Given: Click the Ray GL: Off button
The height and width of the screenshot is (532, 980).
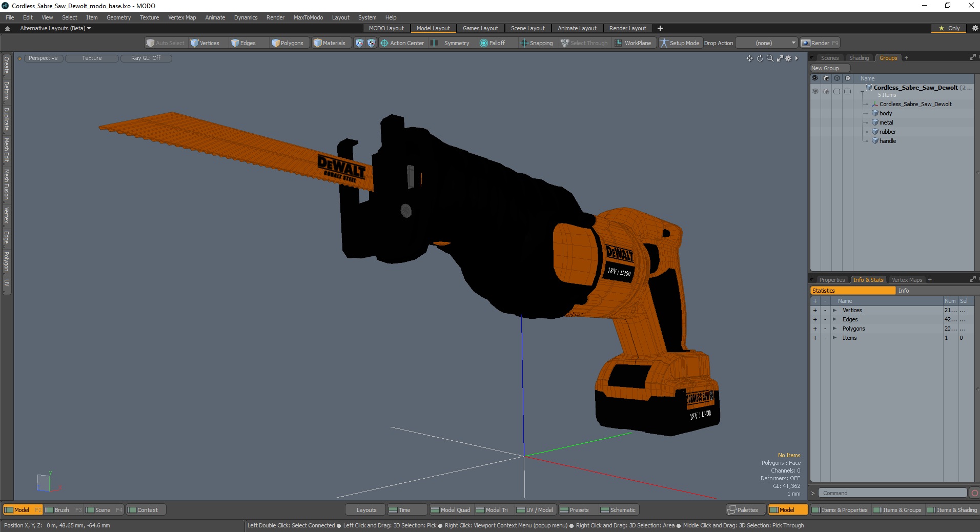Looking at the screenshot, I should (x=146, y=58).
